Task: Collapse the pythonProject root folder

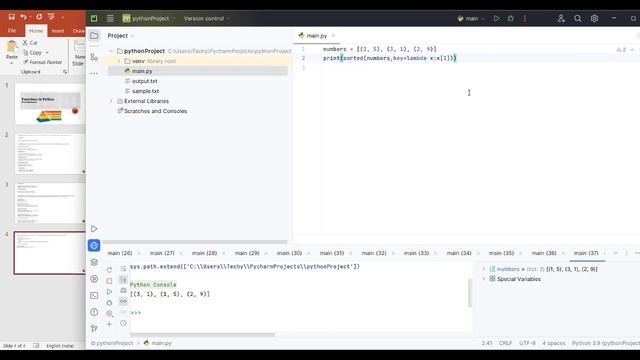Action: pos(111,51)
